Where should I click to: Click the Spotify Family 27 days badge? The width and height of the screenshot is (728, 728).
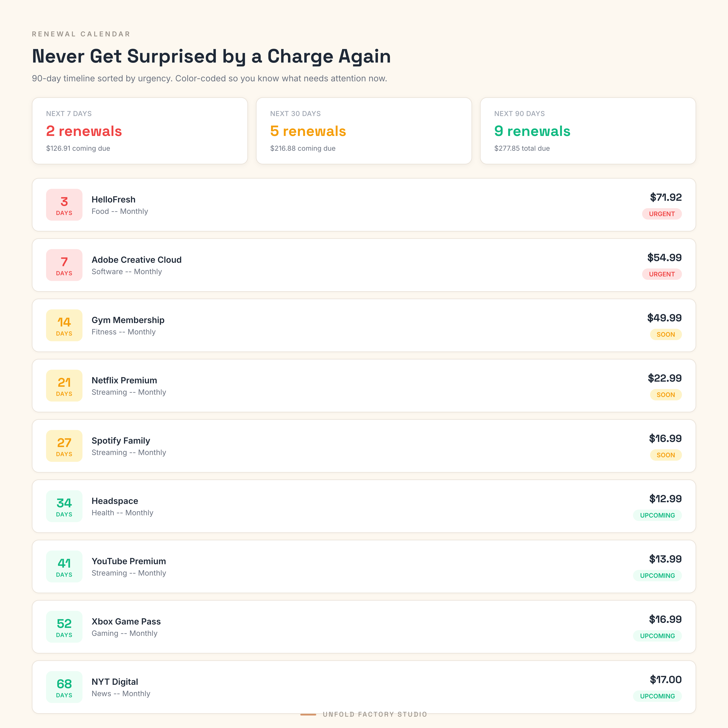coord(64,446)
